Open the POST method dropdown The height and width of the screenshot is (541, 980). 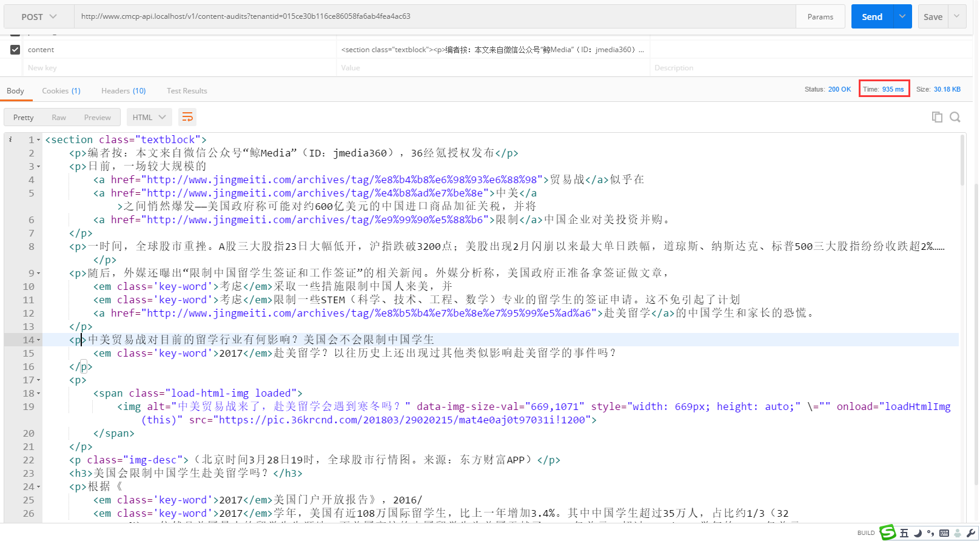pyautogui.click(x=39, y=17)
